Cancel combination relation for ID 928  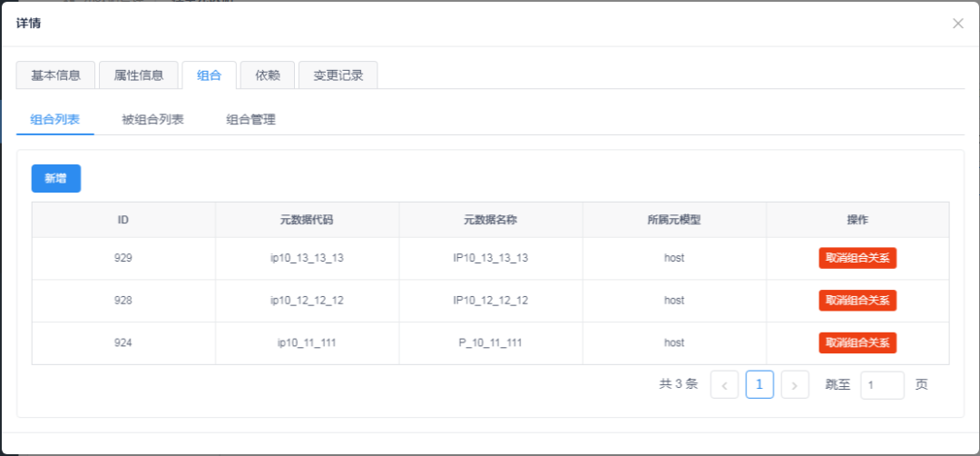[x=857, y=301]
